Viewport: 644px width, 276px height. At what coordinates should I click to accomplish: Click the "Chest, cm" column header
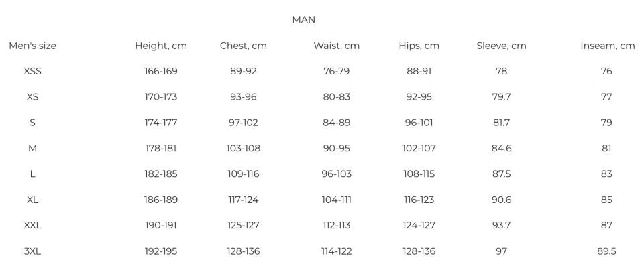tap(244, 46)
